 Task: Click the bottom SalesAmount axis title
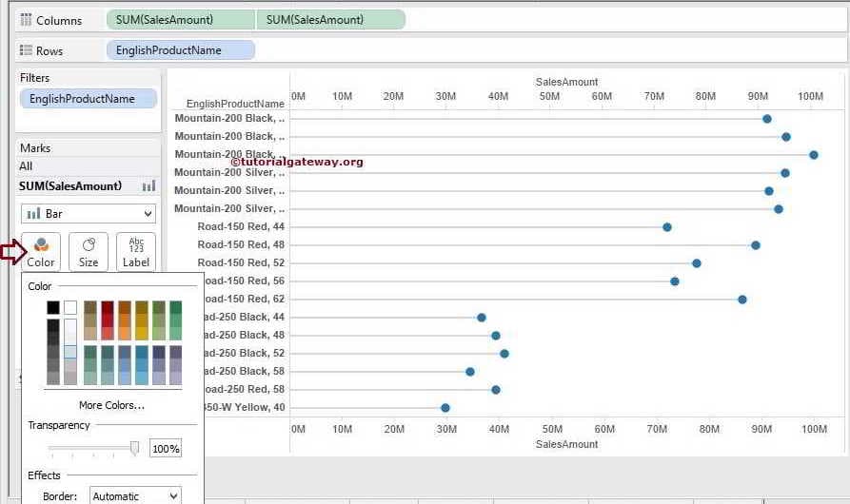(x=566, y=444)
